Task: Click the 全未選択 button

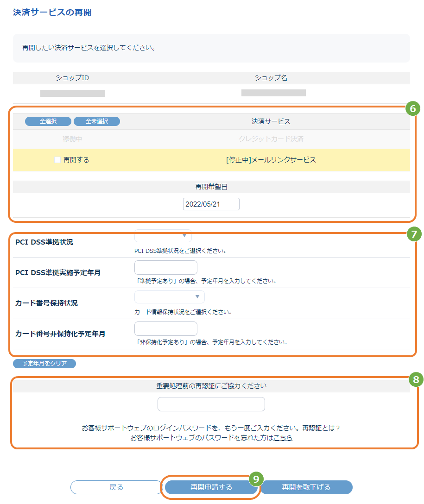Action: coord(97,121)
